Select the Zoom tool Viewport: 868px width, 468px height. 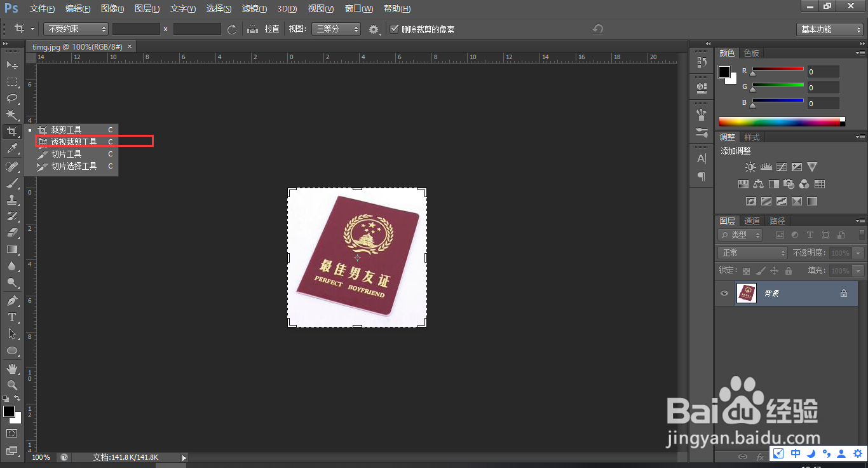[11, 385]
